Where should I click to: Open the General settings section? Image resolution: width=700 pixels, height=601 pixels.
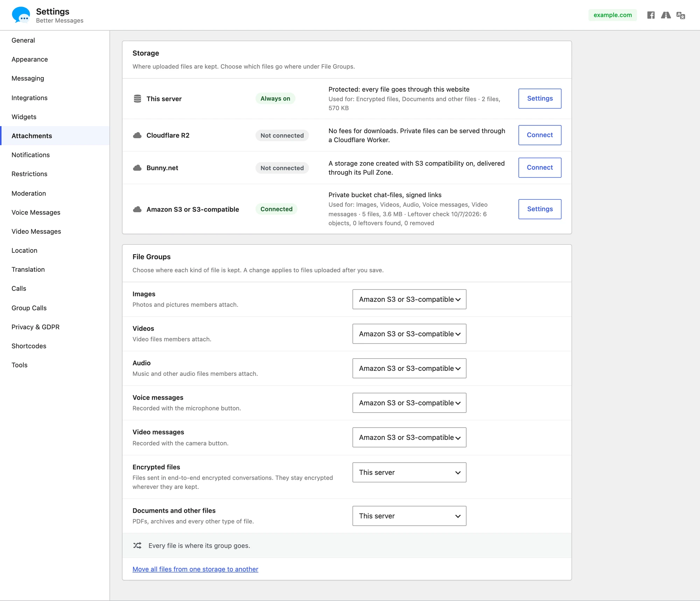click(x=55, y=40)
